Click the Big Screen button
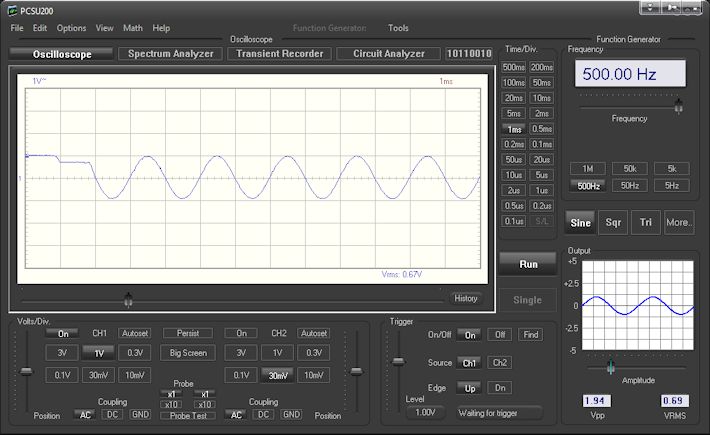Image resolution: width=710 pixels, height=435 pixels. coord(188,353)
